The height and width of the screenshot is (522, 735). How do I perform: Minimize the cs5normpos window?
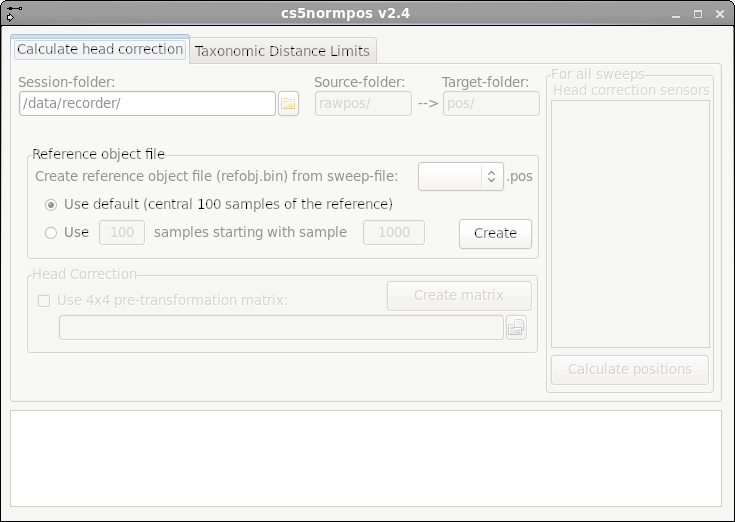pos(675,15)
